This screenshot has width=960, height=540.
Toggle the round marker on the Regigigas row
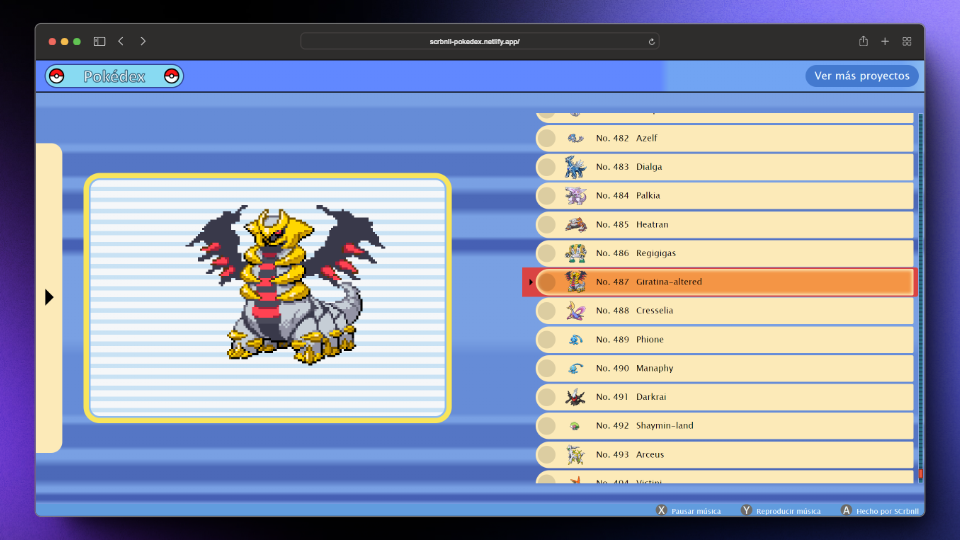pos(547,253)
